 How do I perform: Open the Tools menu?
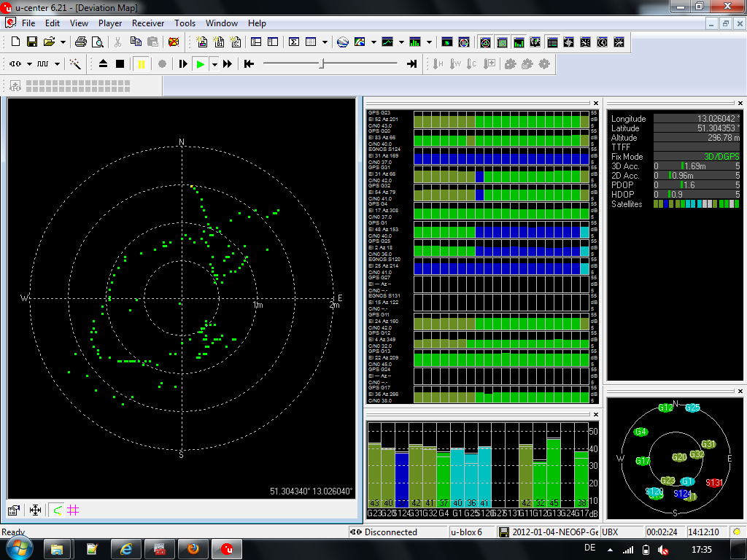click(x=185, y=23)
